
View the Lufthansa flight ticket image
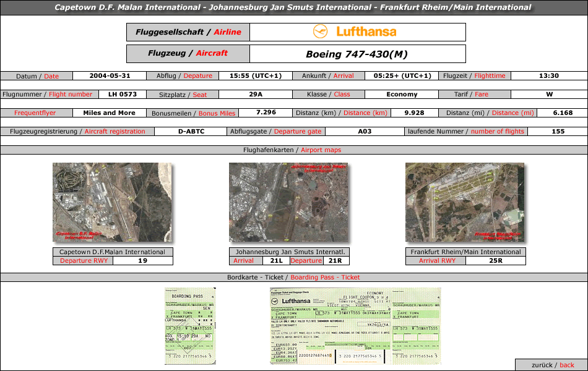[355, 326]
